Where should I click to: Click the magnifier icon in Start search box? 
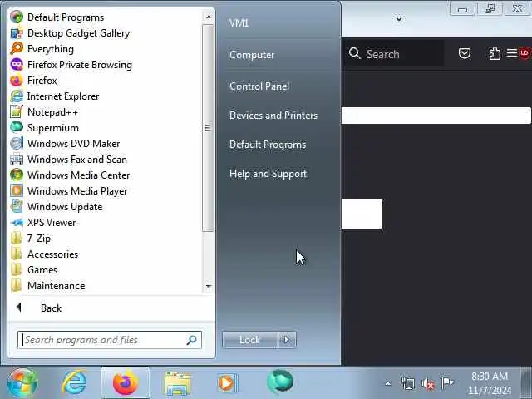[x=191, y=340]
